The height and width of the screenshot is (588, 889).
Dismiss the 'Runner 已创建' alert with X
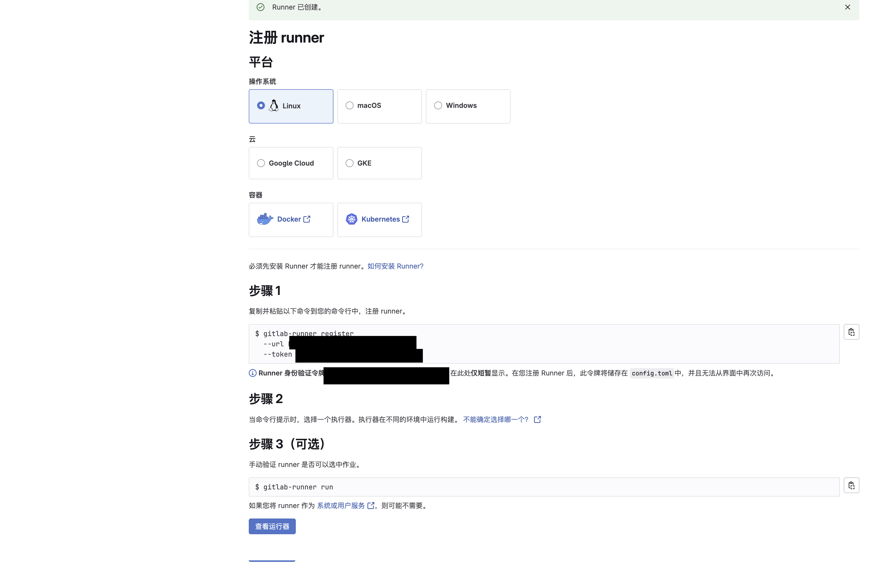click(847, 7)
